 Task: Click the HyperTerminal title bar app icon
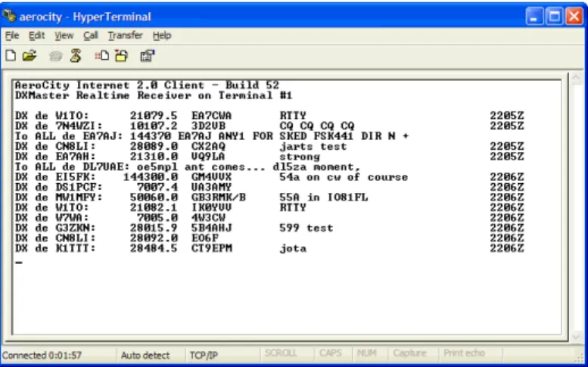coord(9,16)
